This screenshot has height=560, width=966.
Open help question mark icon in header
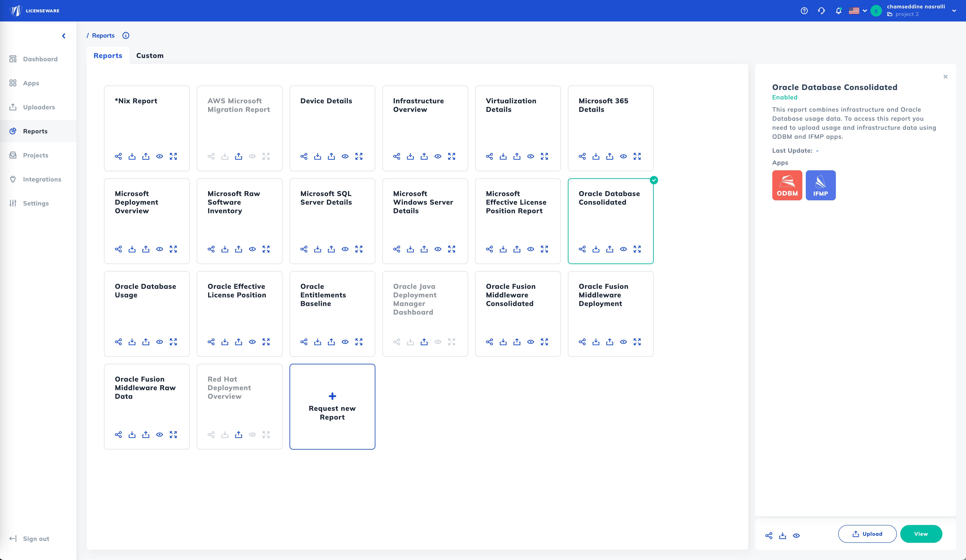(x=804, y=11)
